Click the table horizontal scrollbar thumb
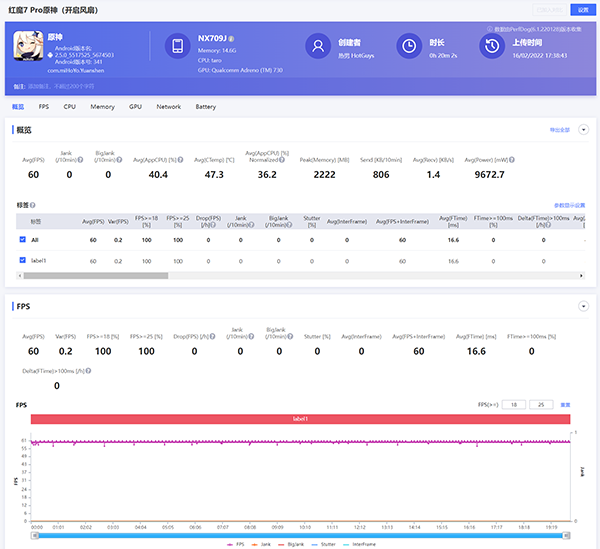The height and width of the screenshot is (549, 600). coord(96,275)
